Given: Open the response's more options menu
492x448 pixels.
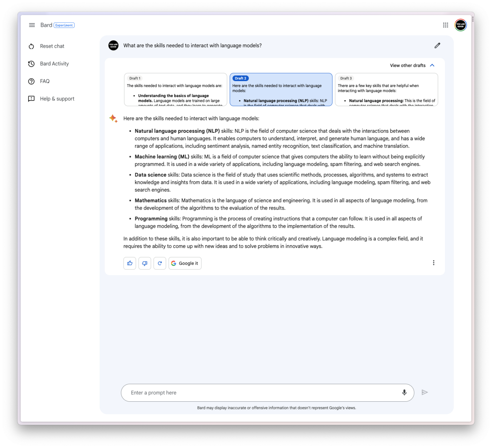Looking at the screenshot, I should tap(434, 263).
